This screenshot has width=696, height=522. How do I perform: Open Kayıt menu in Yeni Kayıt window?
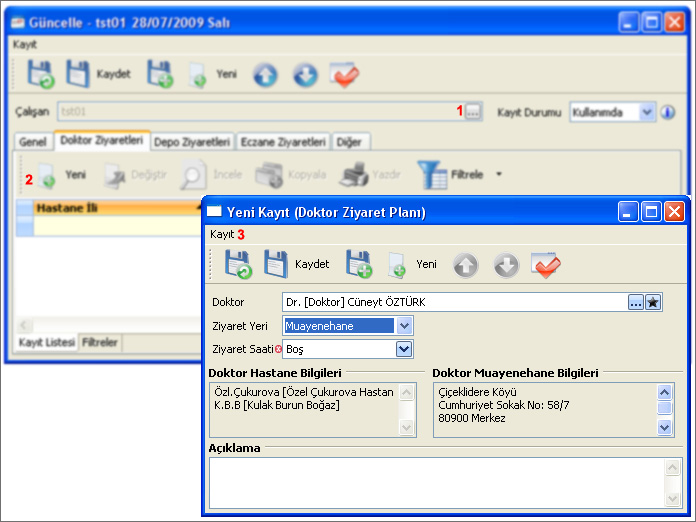coord(222,234)
